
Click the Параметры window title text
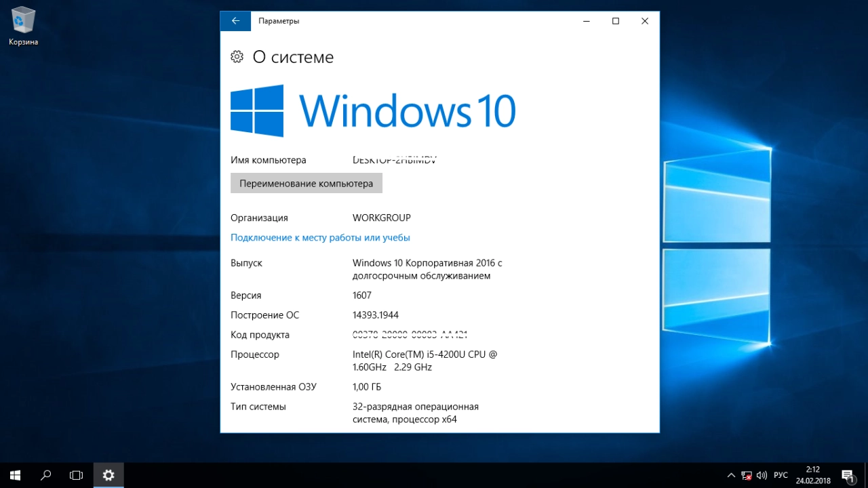[x=279, y=21]
